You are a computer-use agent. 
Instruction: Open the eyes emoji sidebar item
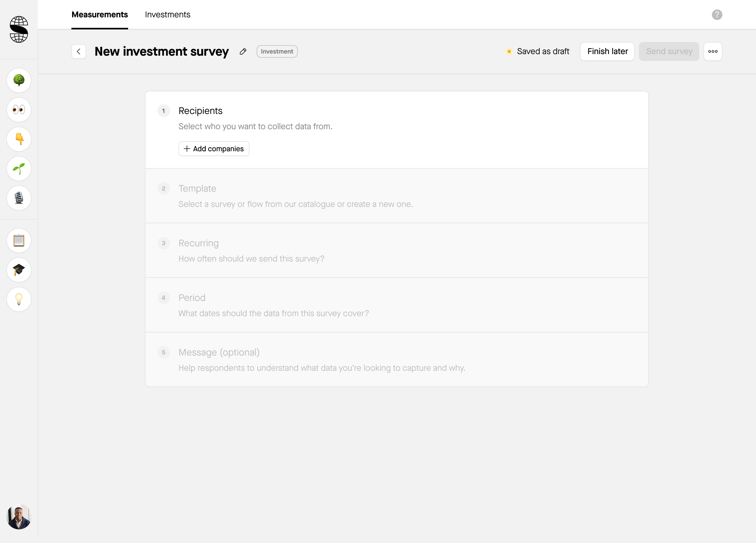tap(19, 110)
